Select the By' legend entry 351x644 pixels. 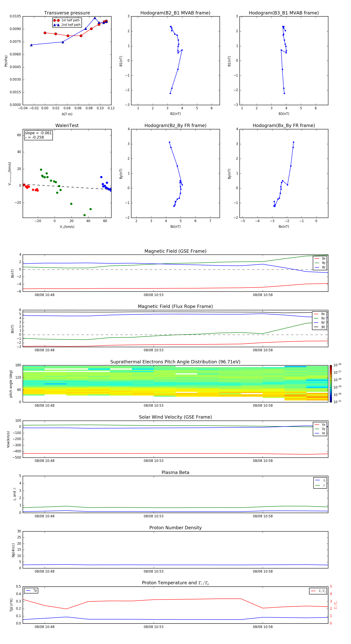(320, 318)
